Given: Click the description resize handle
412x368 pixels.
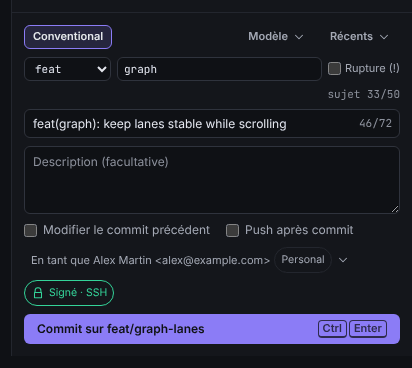Looking at the screenshot, I should click(x=395, y=209).
